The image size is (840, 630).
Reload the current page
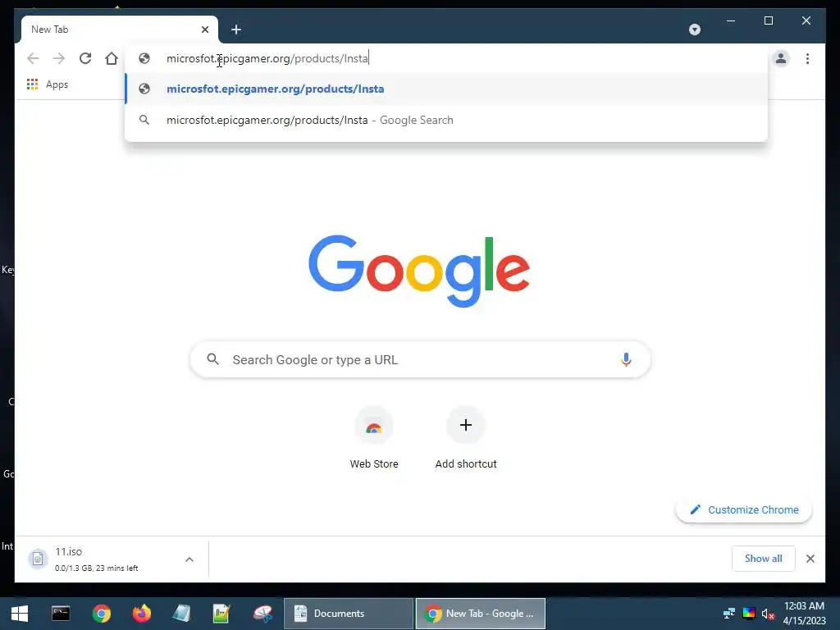pyautogui.click(x=85, y=58)
